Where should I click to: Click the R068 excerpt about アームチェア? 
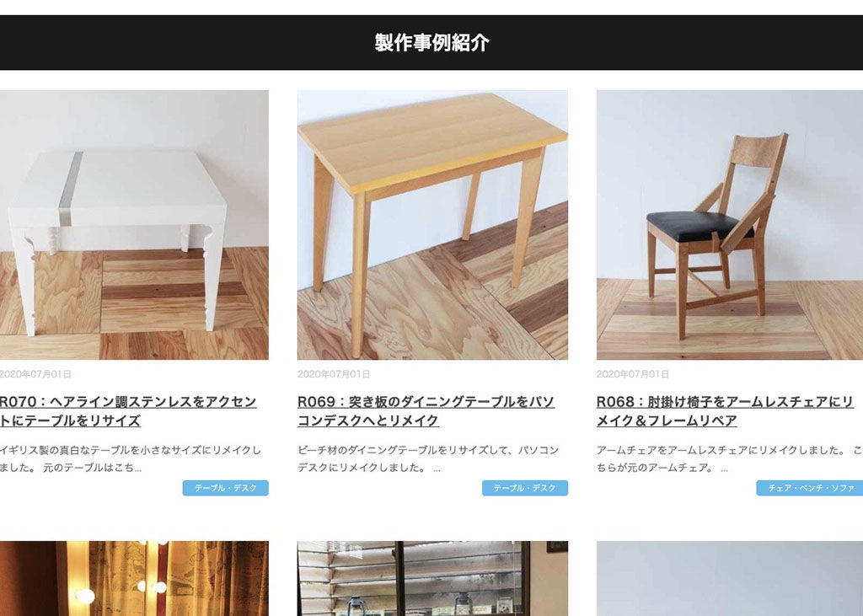pyautogui.click(x=729, y=459)
